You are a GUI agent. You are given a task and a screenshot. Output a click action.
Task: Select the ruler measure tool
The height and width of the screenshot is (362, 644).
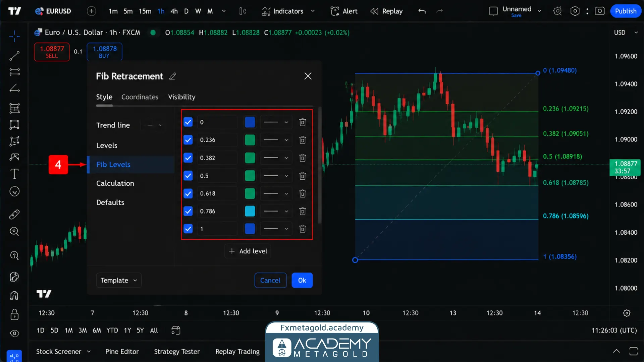[x=14, y=214]
